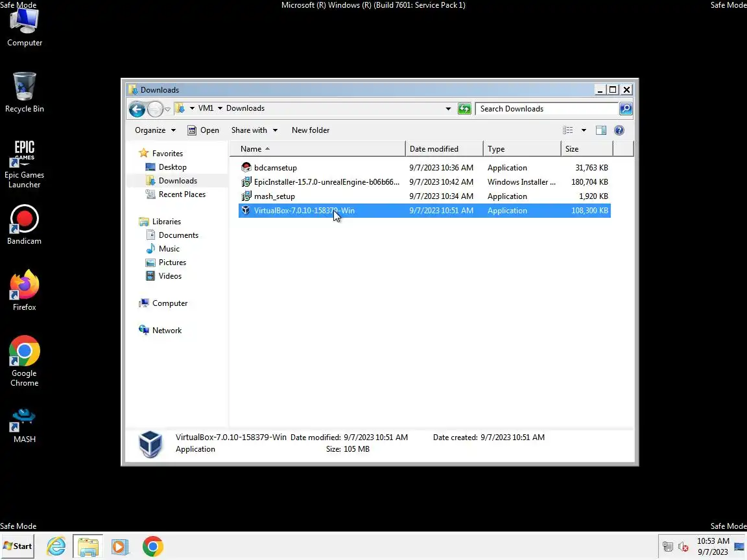Click the VirtualBox thumbnail in details pane
This screenshot has width=747, height=560.
[150, 444]
